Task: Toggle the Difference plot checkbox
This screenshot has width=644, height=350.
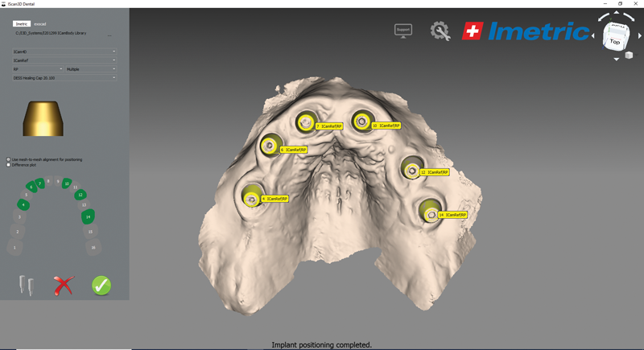Action: coord(9,165)
